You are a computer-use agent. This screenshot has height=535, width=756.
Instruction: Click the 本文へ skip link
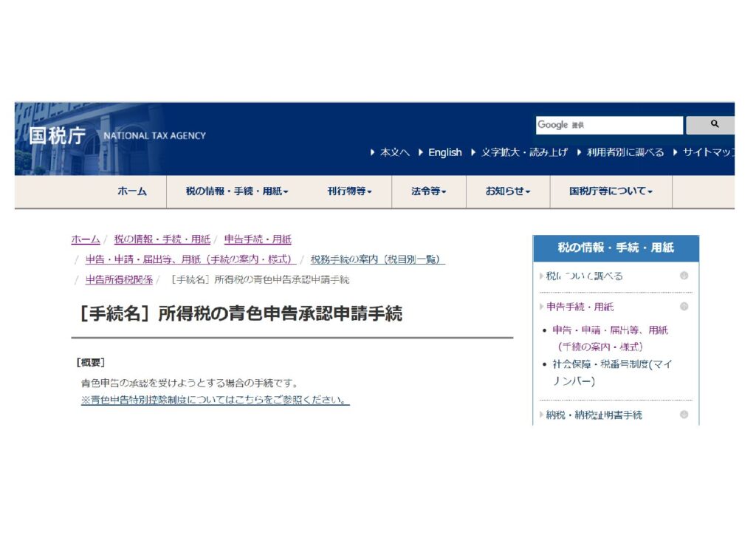coord(394,152)
